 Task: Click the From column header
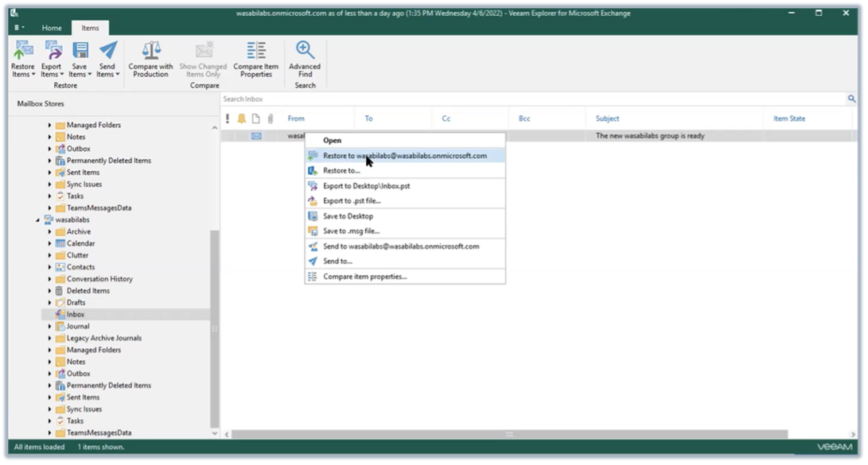296,118
